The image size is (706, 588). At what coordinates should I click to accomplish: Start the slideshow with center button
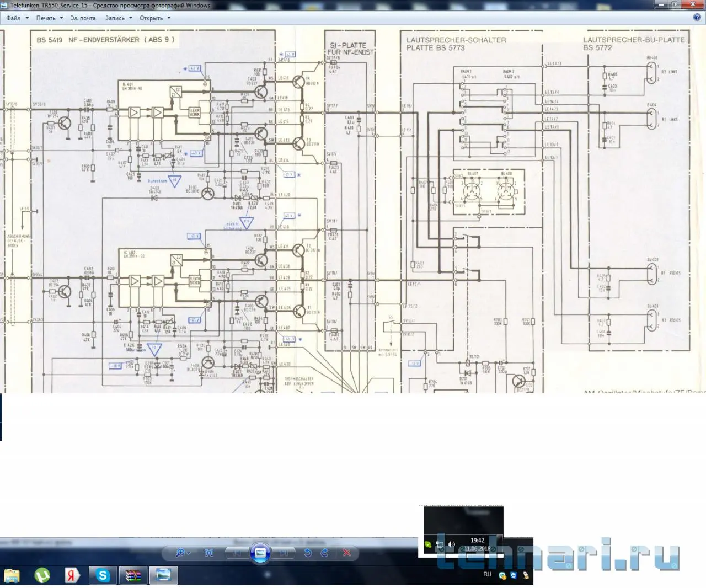point(260,553)
